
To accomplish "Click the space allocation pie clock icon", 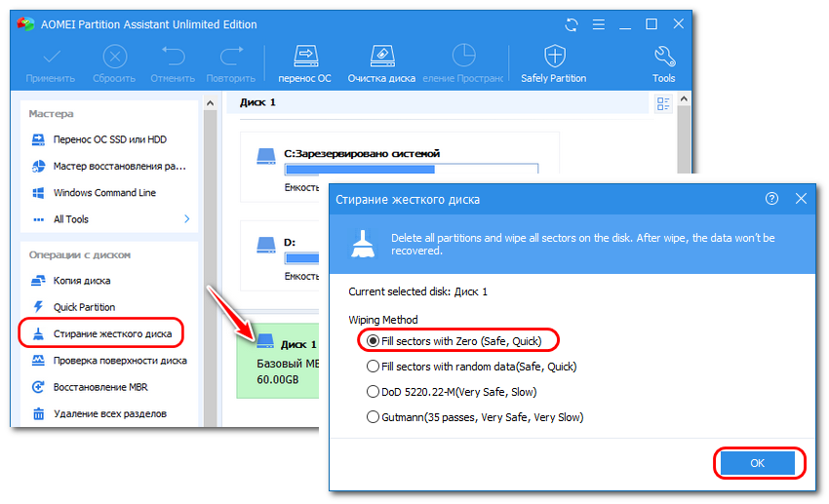I will coord(463,56).
